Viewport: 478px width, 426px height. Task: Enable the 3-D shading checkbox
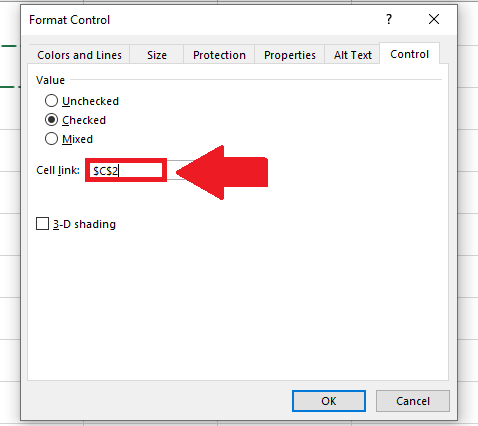42,224
